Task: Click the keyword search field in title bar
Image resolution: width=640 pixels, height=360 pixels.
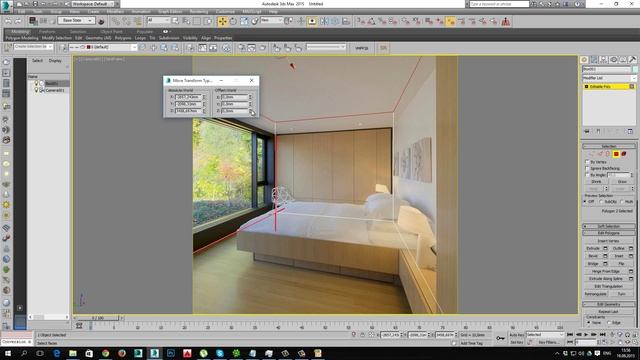Action: pos(499,4)
